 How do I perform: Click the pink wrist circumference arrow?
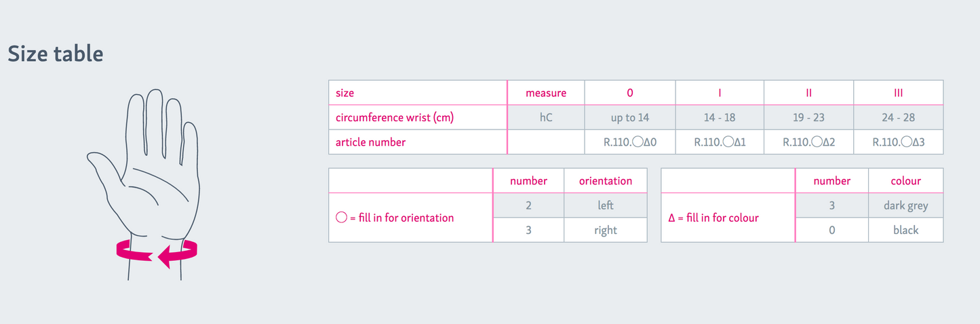pos(157,253)
